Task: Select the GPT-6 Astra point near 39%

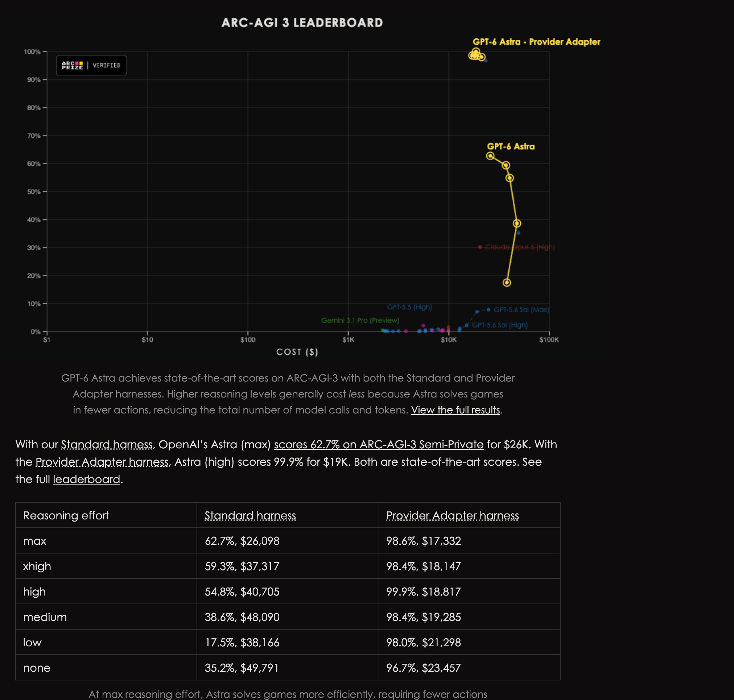Action: [516, 223]
